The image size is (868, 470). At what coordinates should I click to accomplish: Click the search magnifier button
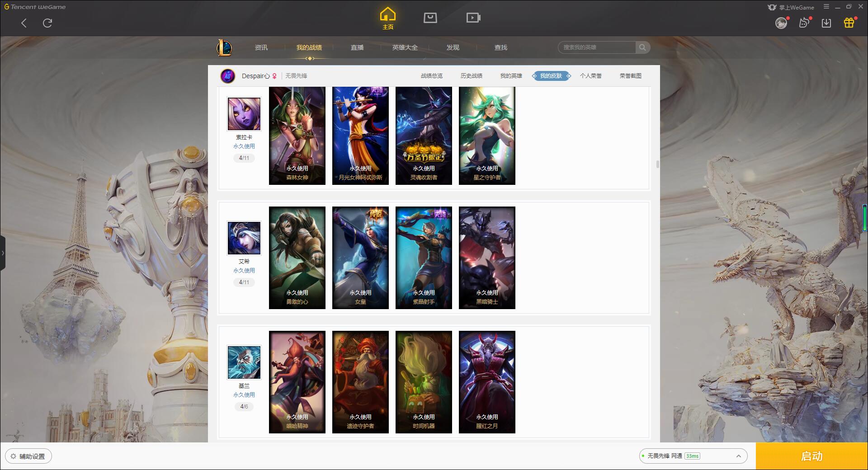642,47
